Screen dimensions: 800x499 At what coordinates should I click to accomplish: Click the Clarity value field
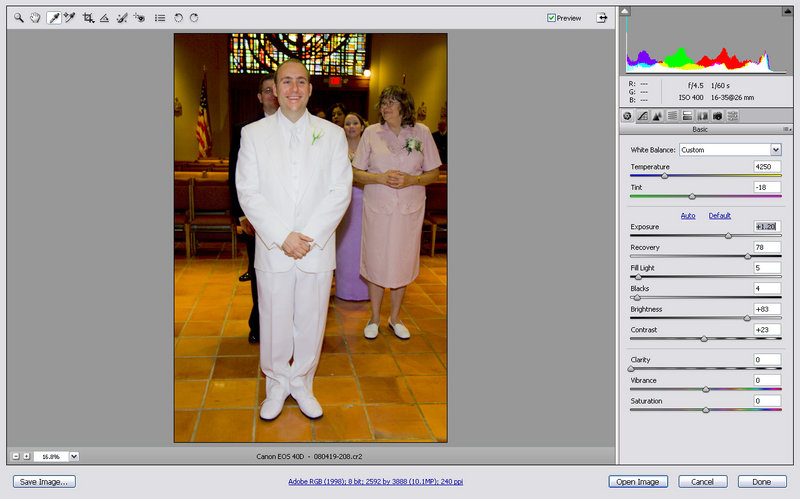coord(767,359)
